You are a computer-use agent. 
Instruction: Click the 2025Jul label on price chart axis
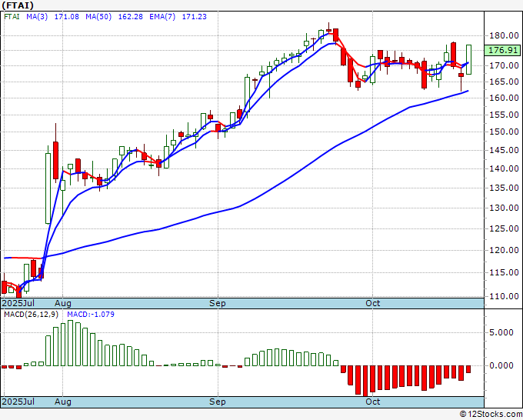[x=18, y=303]
